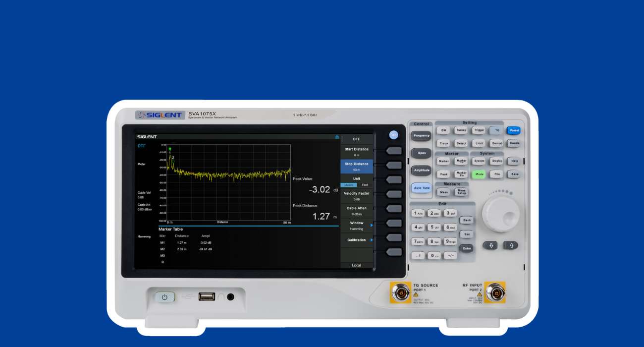Push the Display key
The image size is (644, 347).
click(496, 161)
